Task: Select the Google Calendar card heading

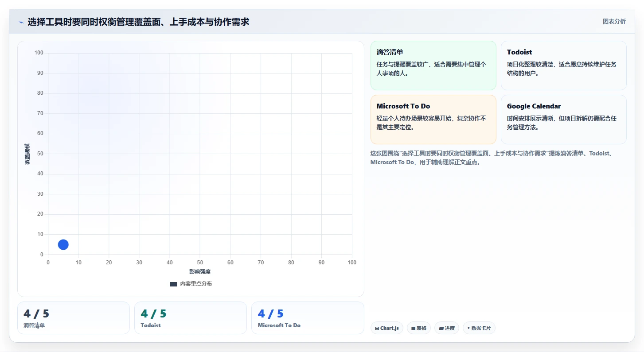Action: tap(534, 106)
